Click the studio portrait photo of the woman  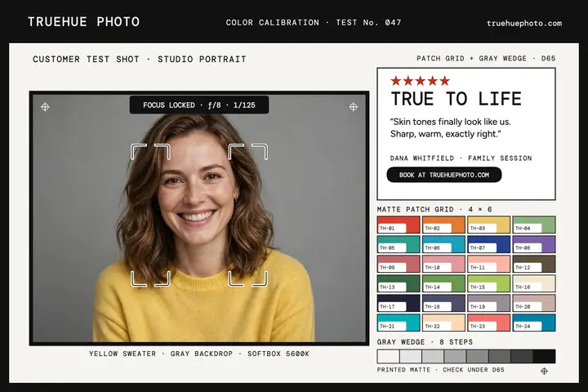(x=199, y=218)
